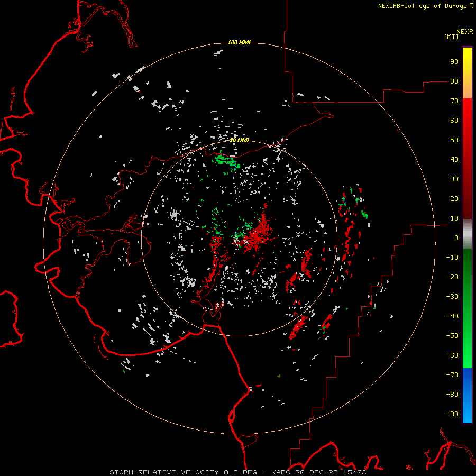Click the -90 value on velocity scale
The width and height of the screenshot is (476, 476).
(452, 414)
